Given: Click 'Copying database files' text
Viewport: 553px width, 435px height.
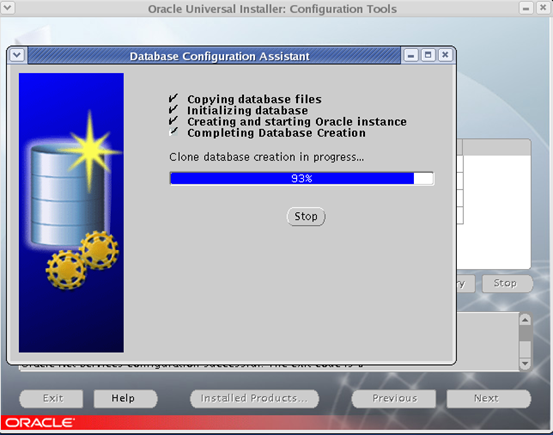Looking at the screenshot, I should (x=254, y=99).
